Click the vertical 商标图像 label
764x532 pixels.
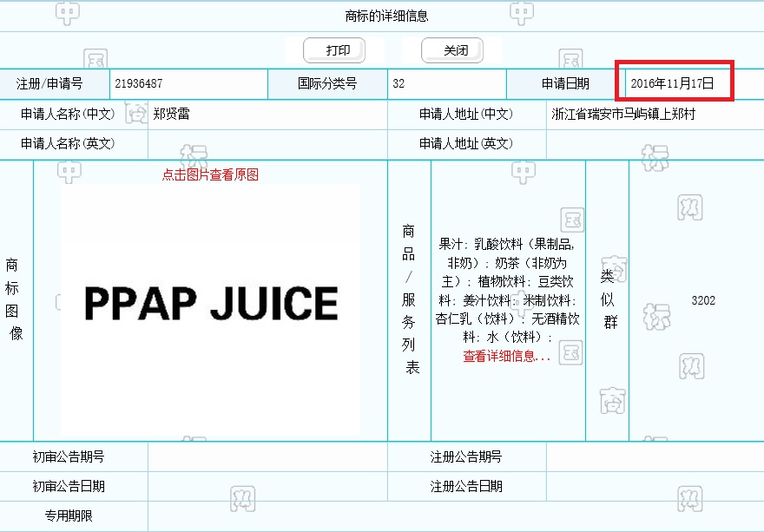click(x=14, y=299)
